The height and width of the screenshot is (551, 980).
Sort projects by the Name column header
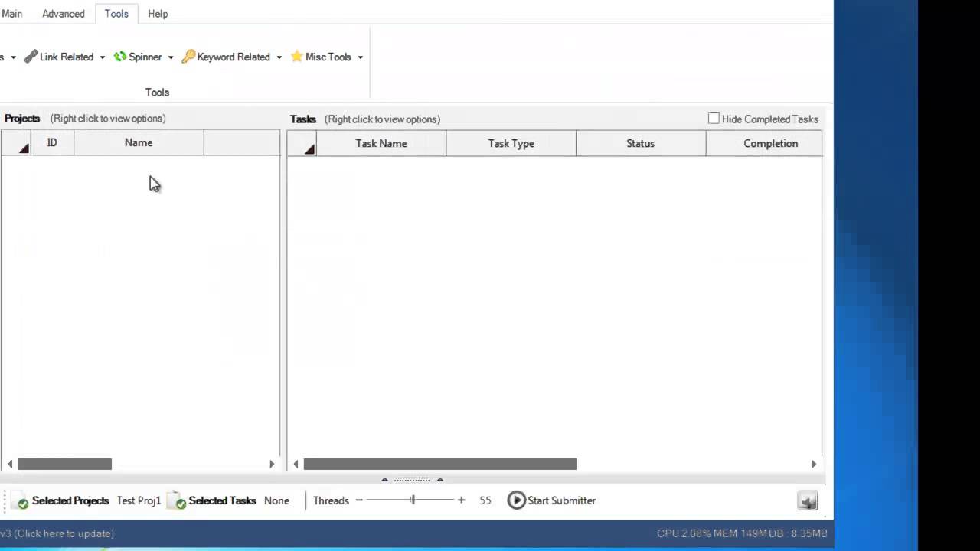point(139,142)
